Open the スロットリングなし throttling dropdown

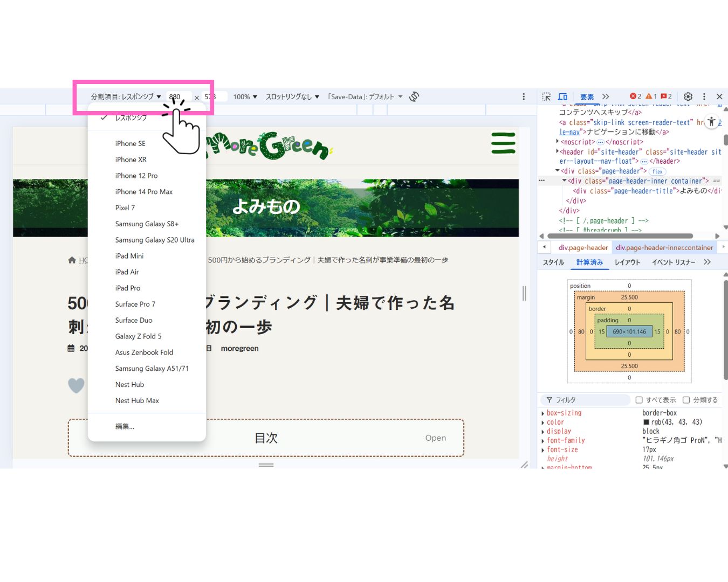[292, 97]
